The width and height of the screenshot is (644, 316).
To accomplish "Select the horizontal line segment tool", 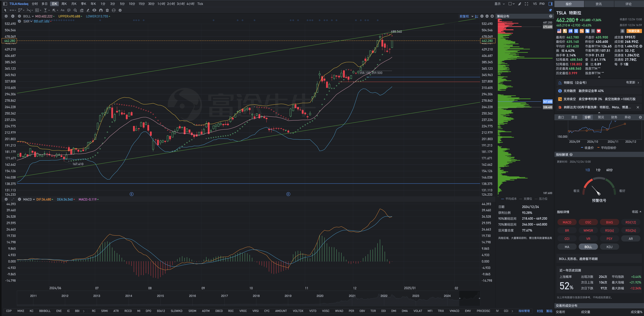I will (x=12, y=10).
